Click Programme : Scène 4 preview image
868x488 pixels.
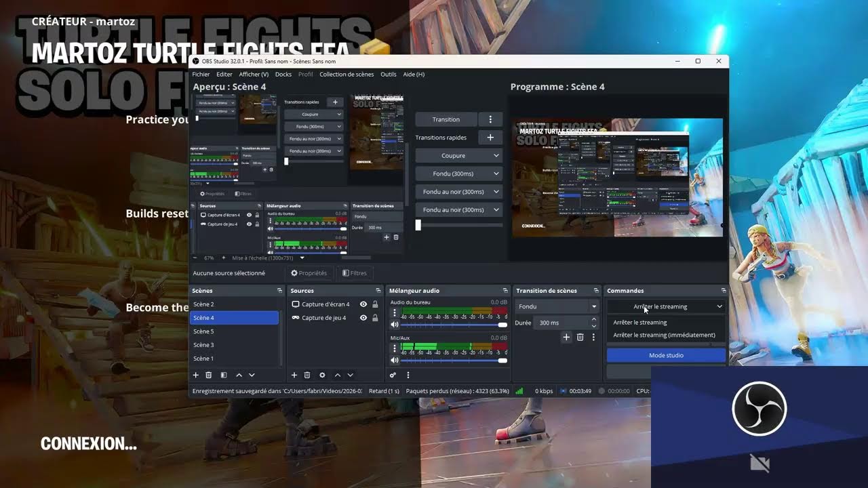(x=617, y=178)
